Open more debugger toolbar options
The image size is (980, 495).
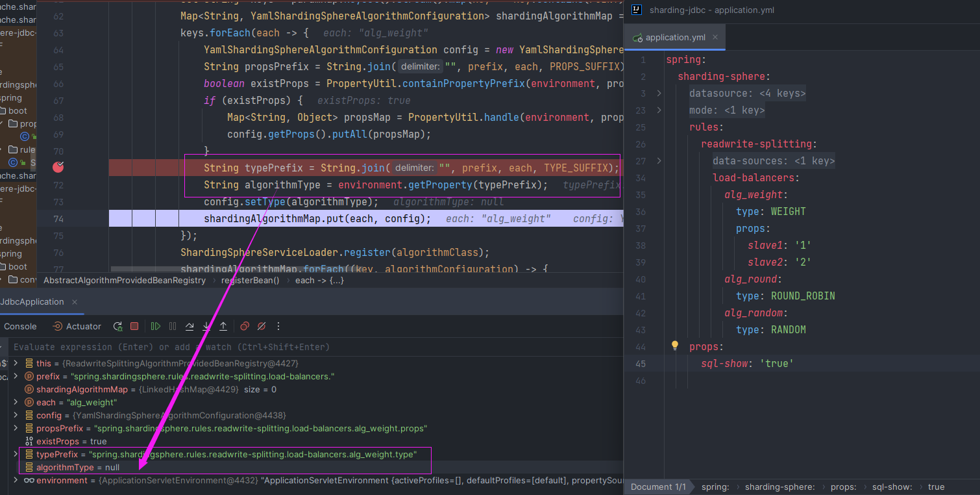click(278, 326)
